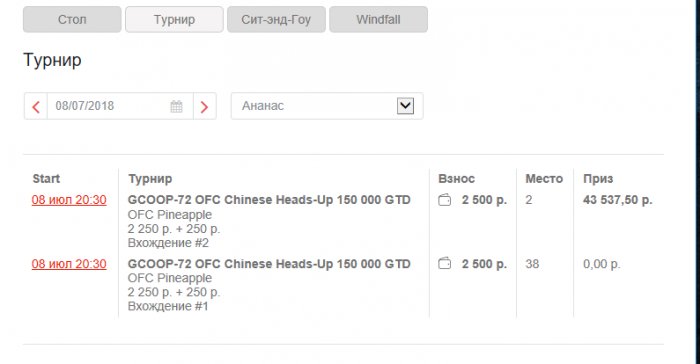Select the Турнир tab
The height and width of the screenshot is (364, 700).
(174, 19)
